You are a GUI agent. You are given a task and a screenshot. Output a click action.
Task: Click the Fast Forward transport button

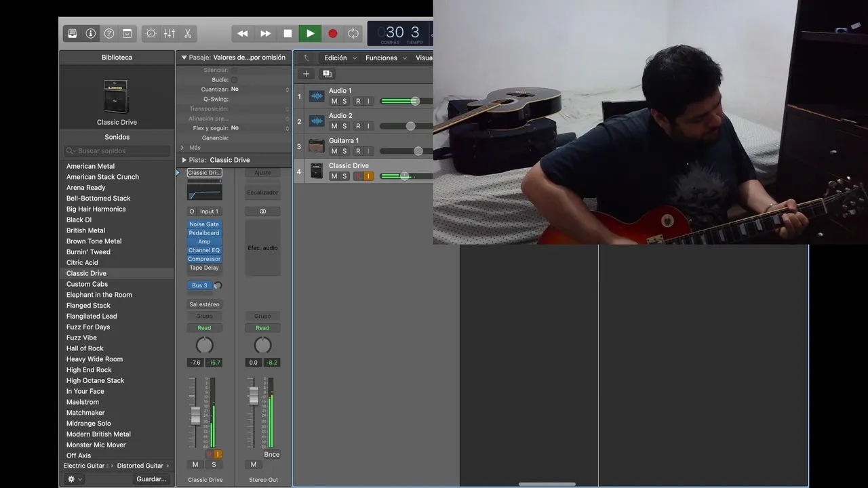click(x=265, y=33)
